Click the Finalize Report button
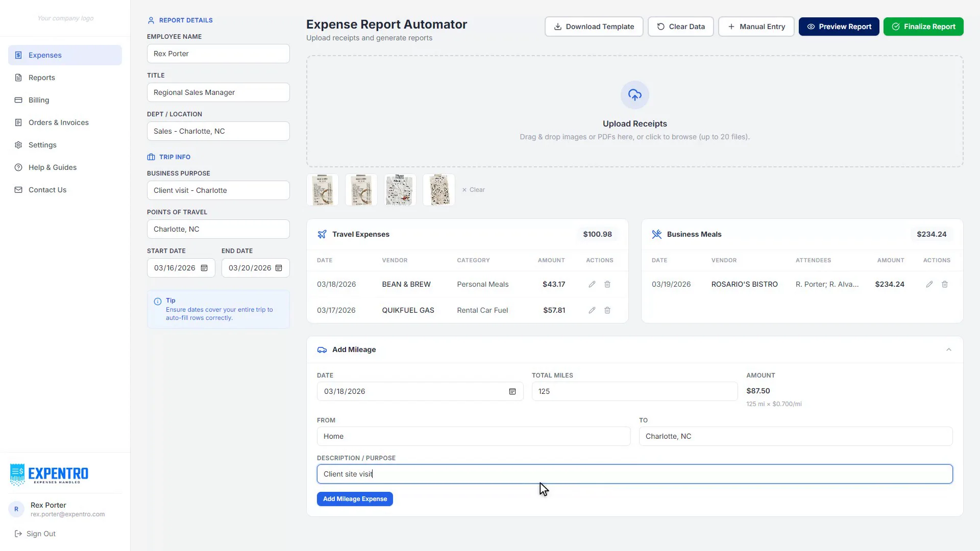Screen dimensions: 980x551 click(x=923, y=27)
